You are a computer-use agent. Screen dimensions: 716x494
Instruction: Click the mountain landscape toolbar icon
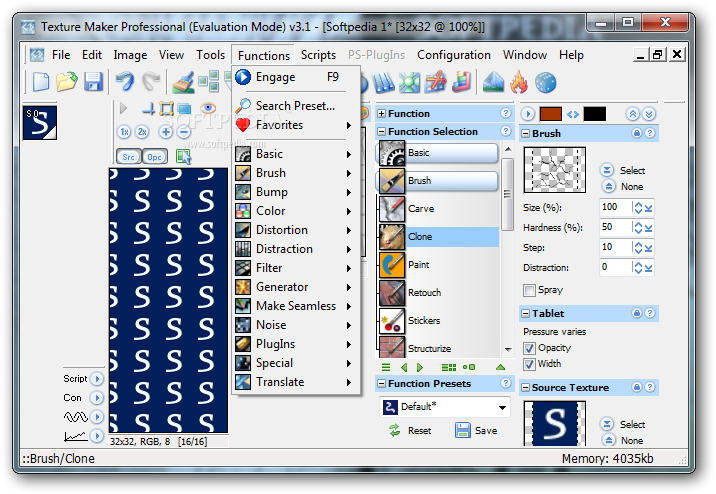(x=493, y=83)
